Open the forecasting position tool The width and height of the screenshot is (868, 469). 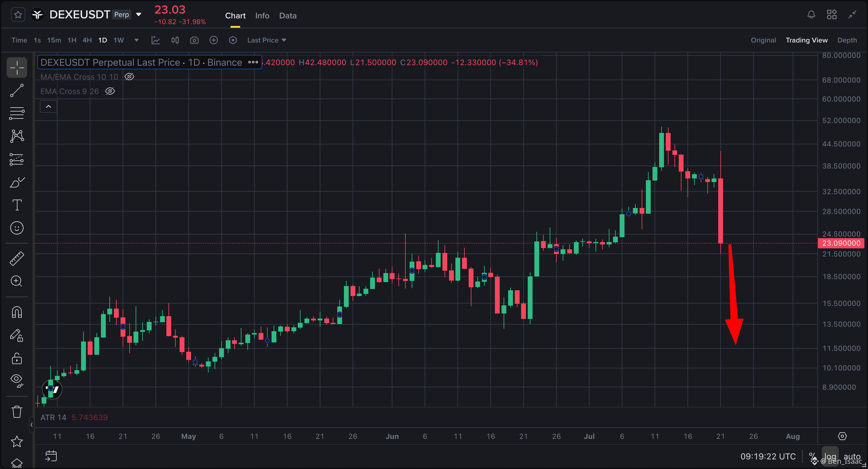point(17,159)
